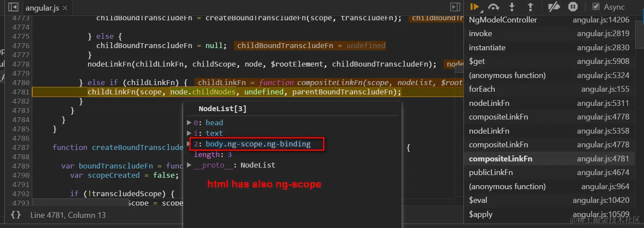This screenshot has width=644, height=228.
Task: Step over next function call
Action: pos(493,7)
